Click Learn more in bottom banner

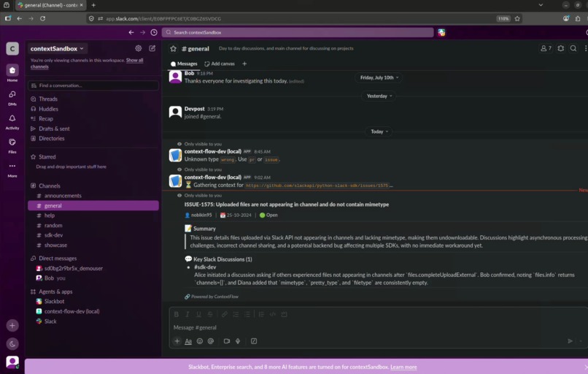(403, 367)
